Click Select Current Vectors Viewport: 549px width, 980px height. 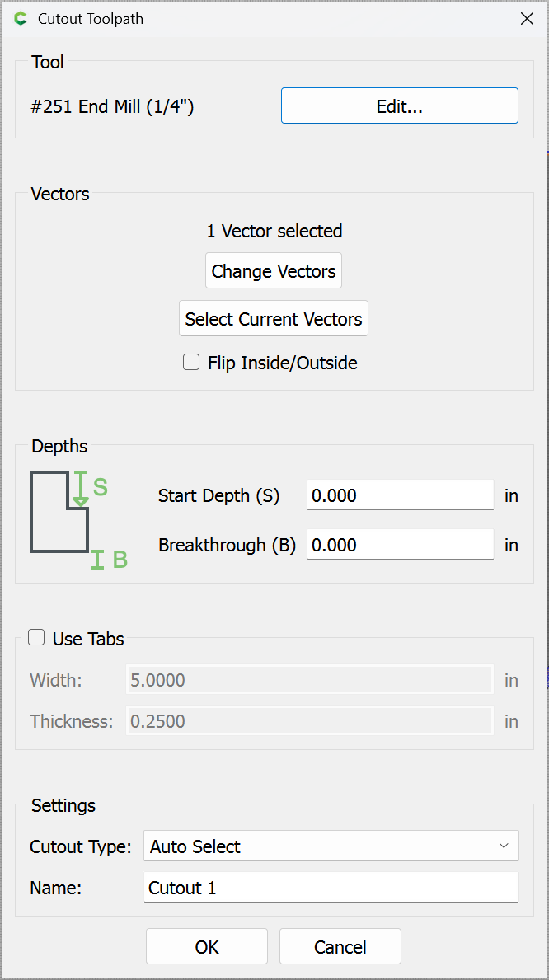click(274, 319)
